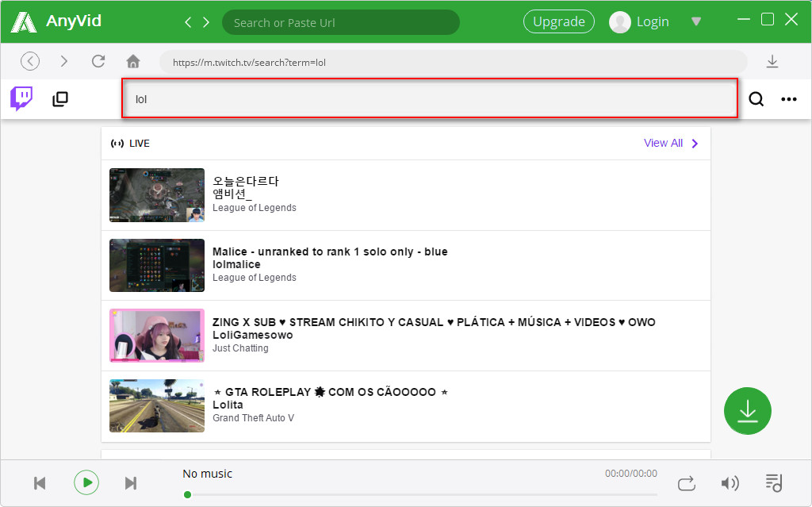Image resolution: width=812 pixels, height=507 pixels.
Task: Skip to the next track
Action: pos(131,483)
